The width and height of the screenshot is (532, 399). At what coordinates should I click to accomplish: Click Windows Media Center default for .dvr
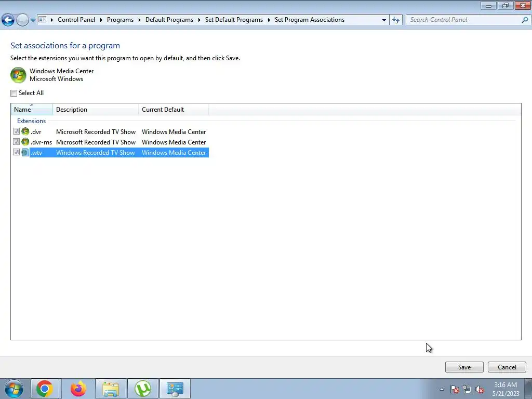174,131
